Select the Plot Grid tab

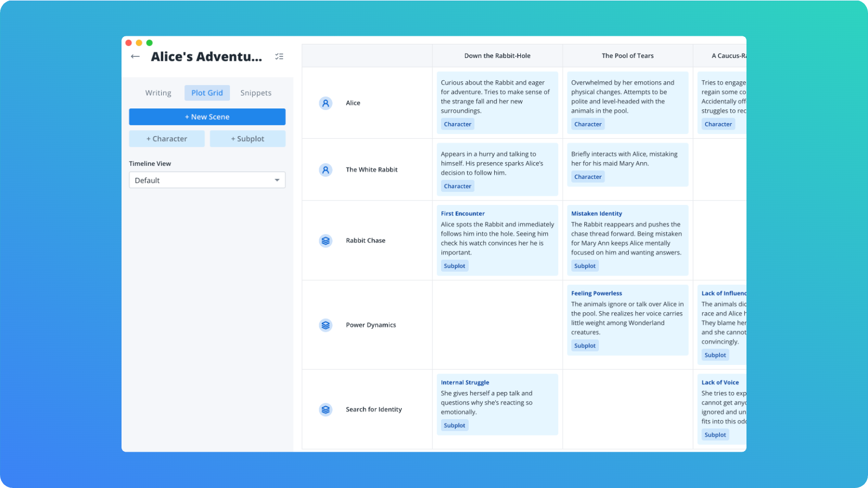(x=207, y=93)
